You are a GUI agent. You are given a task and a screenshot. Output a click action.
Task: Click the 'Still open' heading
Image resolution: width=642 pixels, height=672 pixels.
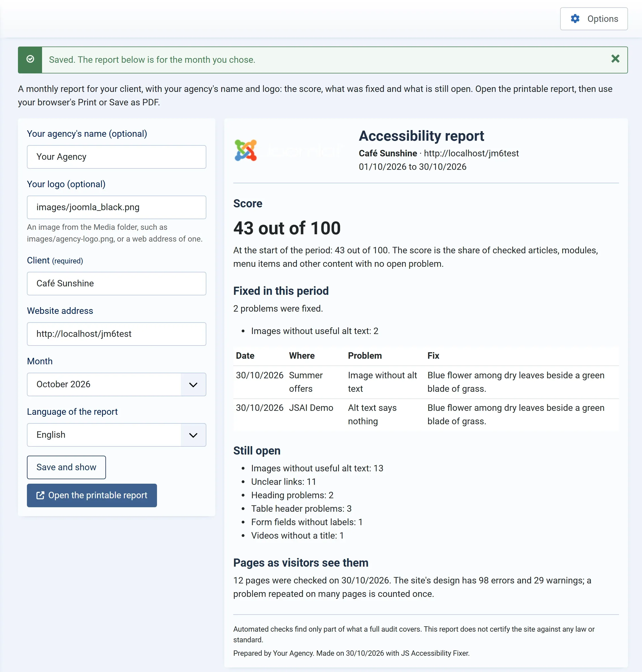click(x=257, y=451)
